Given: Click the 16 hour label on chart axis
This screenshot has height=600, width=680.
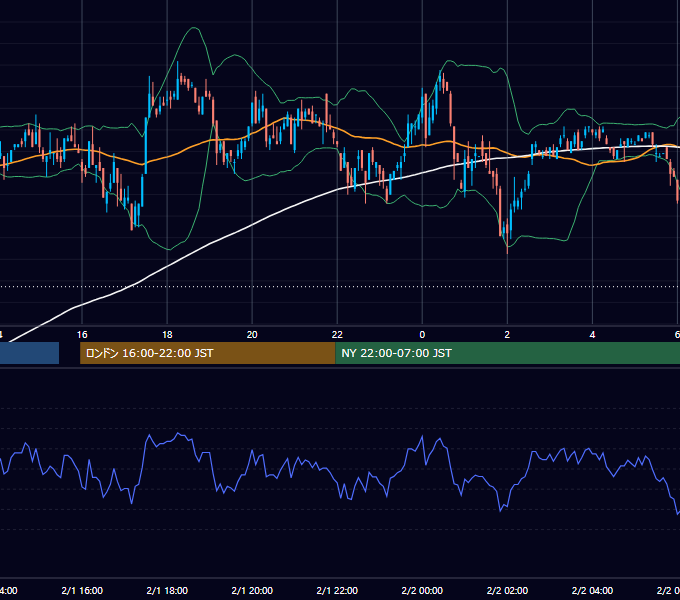Looking at the screenshot, I should point(82,334).
